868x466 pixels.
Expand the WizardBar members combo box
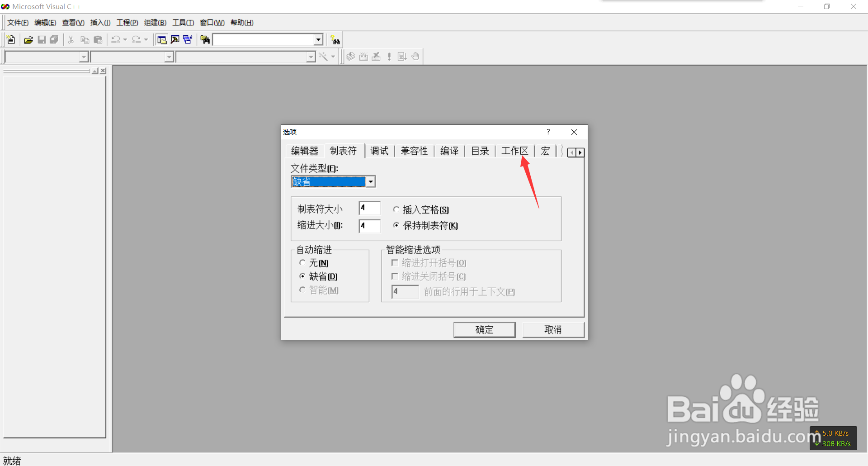pyautogui.click(x=311, y=57)
